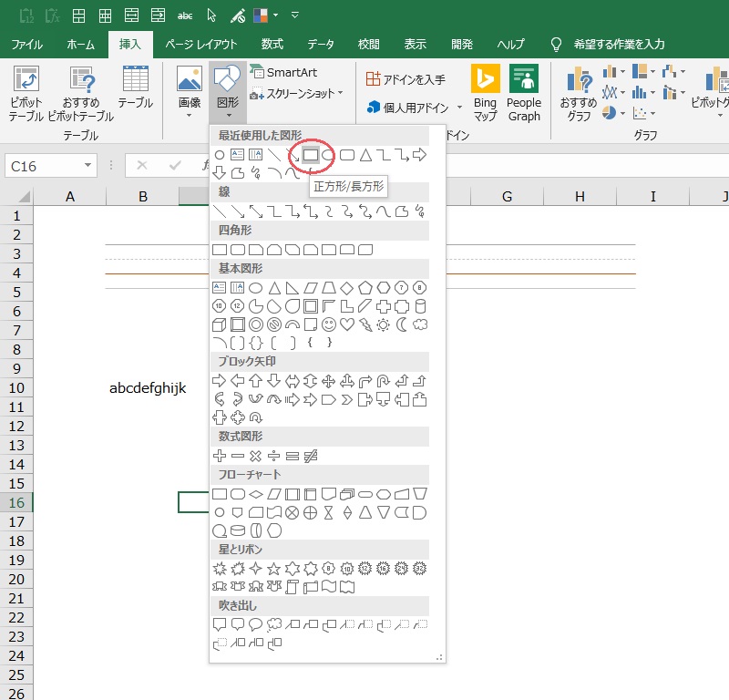Switch to the Formulas tab

pos(272,45)
